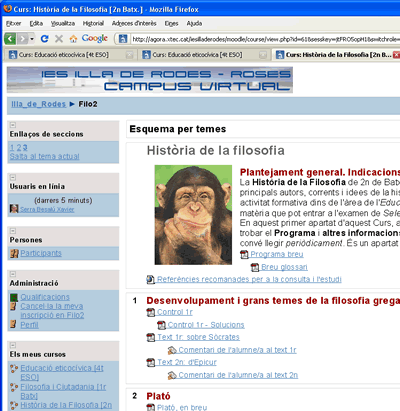Click web icon beside Referències recomanades

coord(151,279)
